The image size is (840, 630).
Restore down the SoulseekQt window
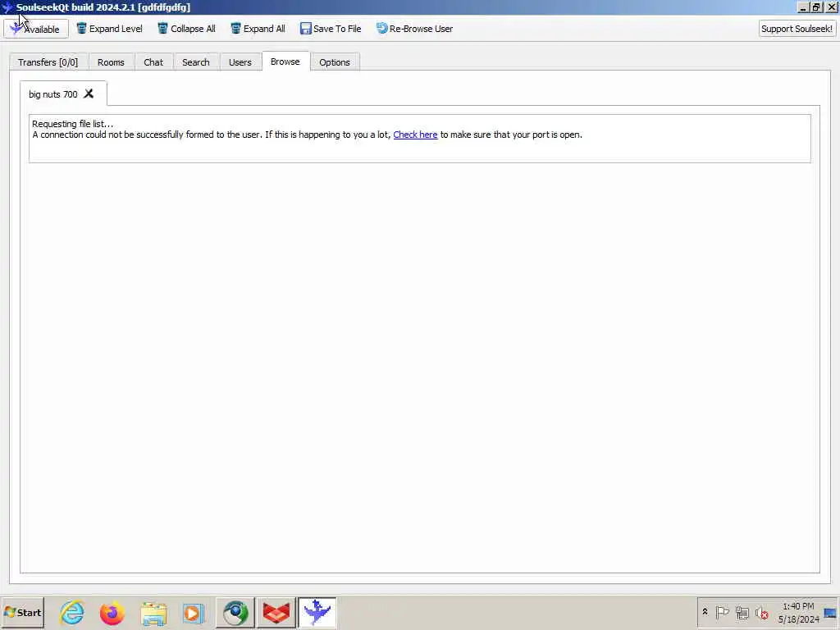816,7
